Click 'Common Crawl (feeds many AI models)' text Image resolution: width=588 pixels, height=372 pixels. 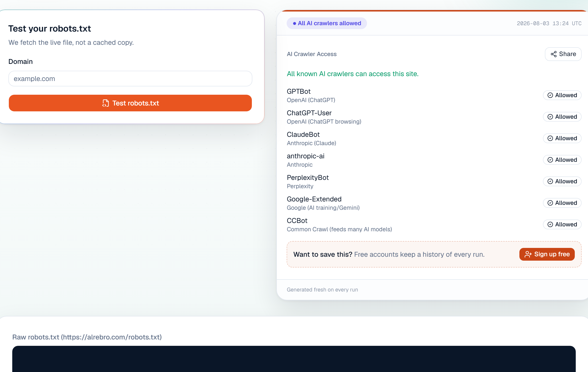pos(339,229)
